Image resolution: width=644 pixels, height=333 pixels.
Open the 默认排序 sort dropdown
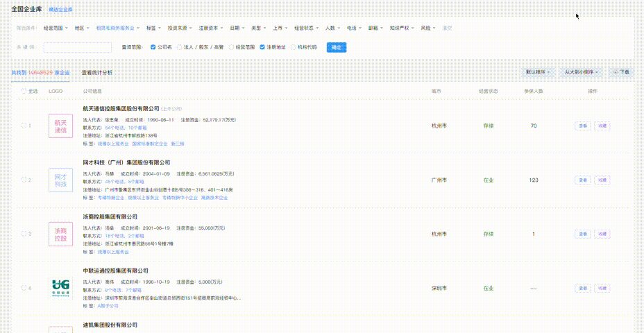point(538,72)
